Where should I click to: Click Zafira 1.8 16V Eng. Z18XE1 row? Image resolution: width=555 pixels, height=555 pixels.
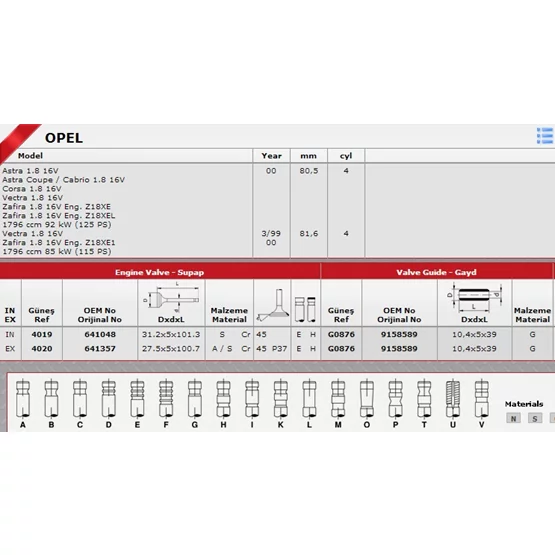pos(59,242)
